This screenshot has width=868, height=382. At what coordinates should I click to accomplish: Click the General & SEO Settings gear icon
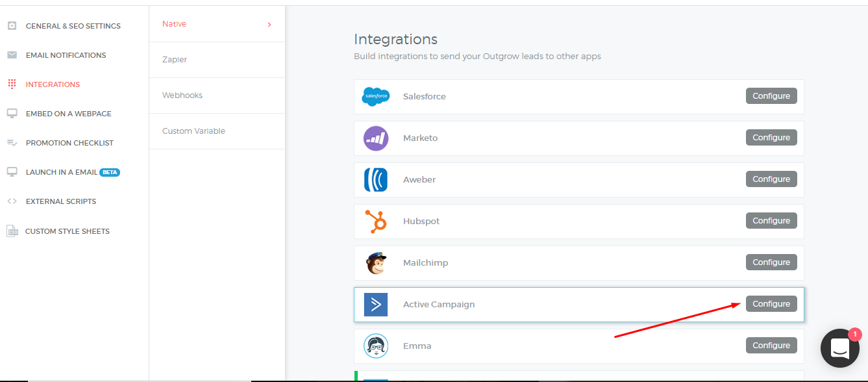click(12, 26)
